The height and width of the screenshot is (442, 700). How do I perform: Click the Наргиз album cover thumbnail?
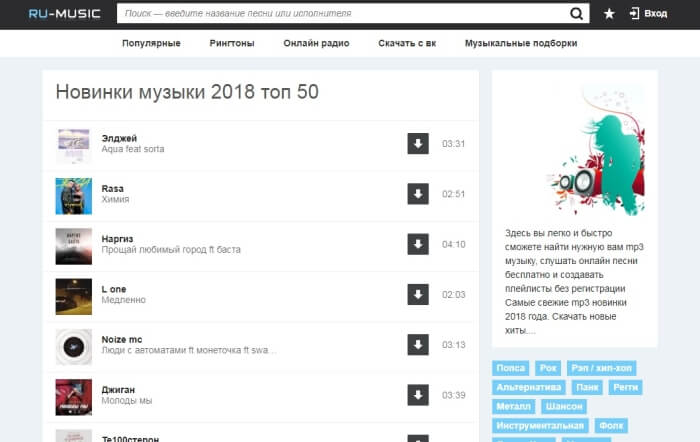(x=74, y=246)
